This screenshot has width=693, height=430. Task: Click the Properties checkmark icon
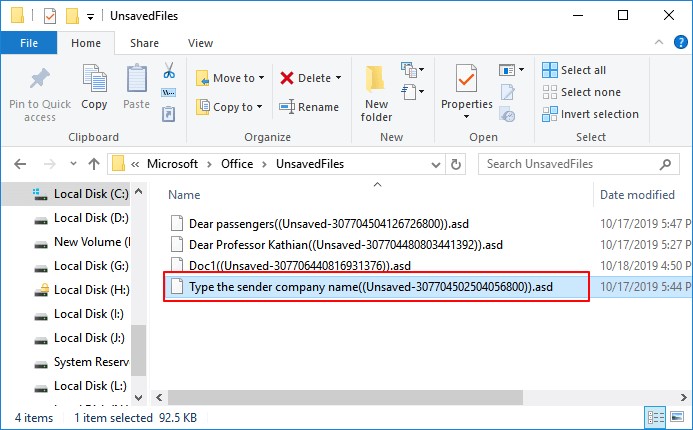[x=467, y=80]
